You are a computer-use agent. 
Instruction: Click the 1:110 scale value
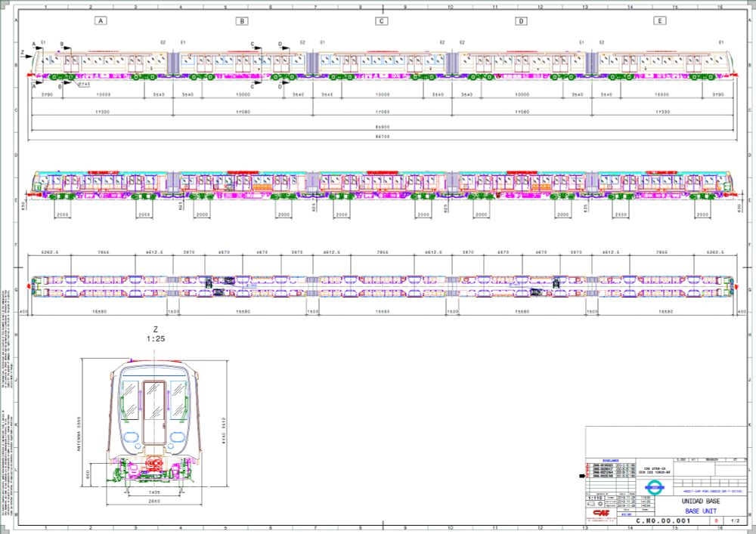596,498
